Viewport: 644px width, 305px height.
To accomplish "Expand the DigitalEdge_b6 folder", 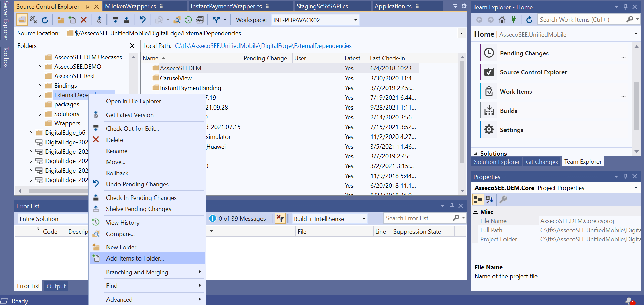I will click(30, 133).
